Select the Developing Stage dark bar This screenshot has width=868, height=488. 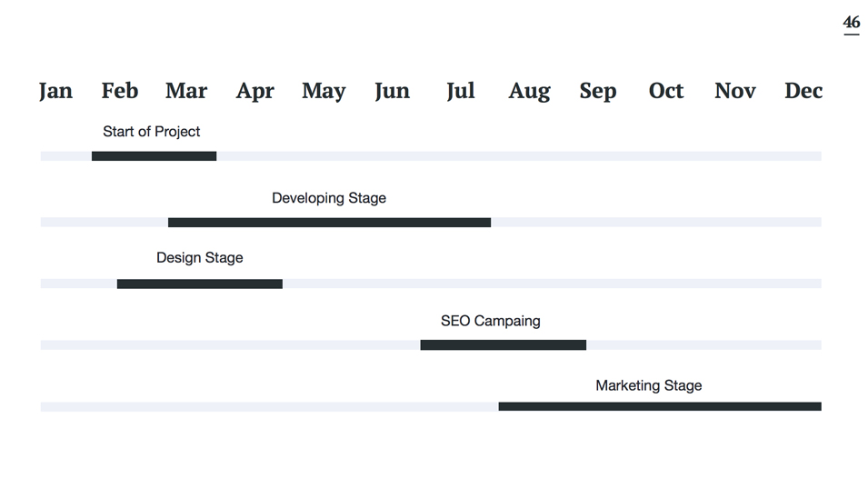(329, 223)
